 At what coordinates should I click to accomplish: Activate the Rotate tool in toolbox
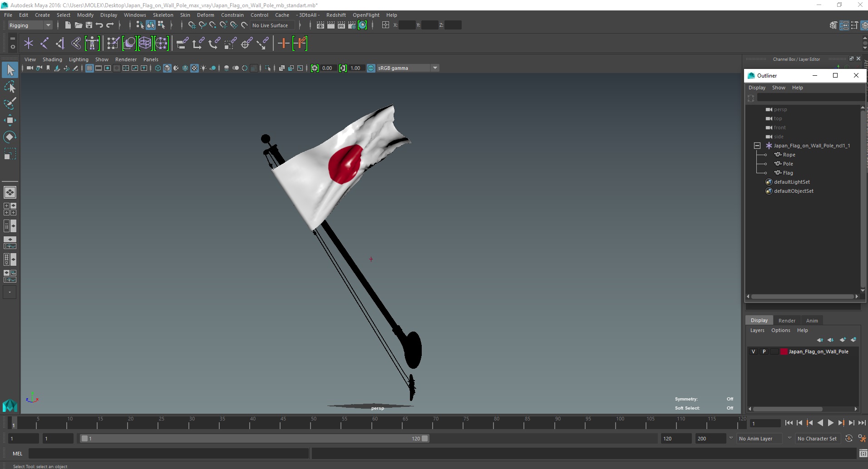click(10, 137)
